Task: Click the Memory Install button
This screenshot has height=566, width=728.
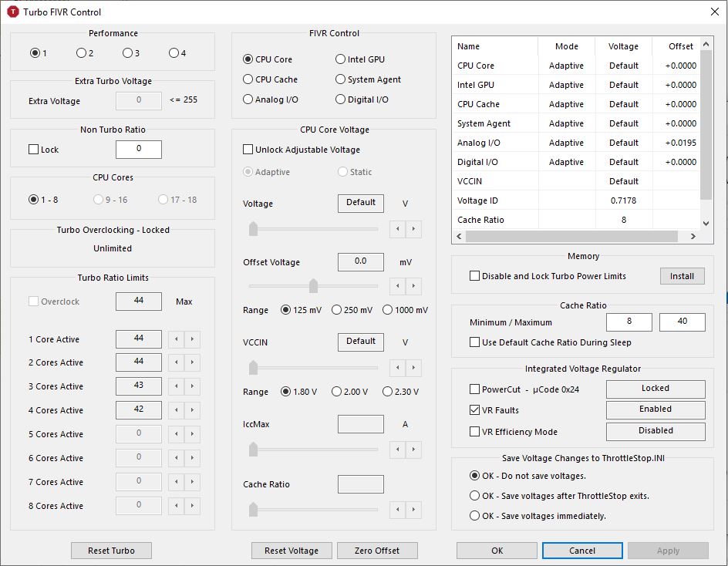Action: [x=682, y=276]
